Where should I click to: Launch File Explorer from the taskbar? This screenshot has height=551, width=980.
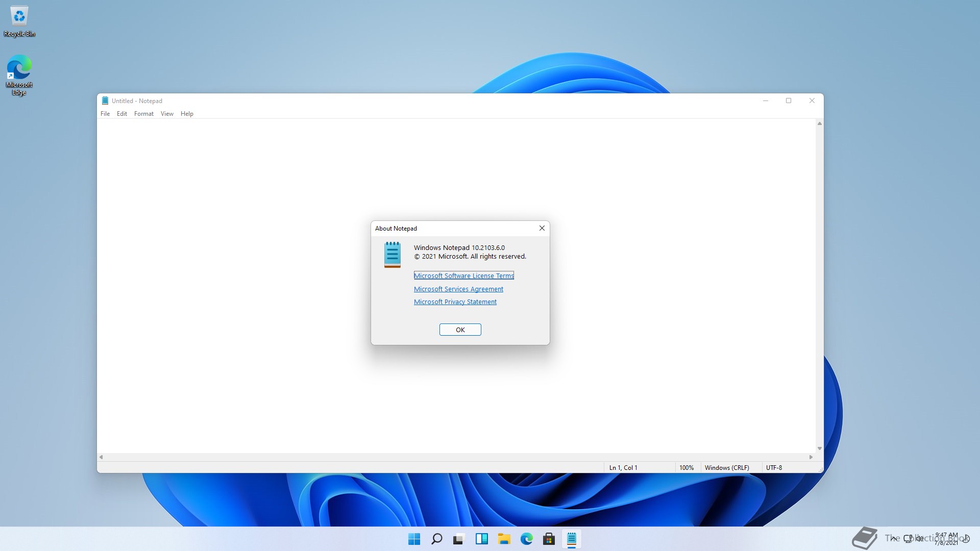tap(504, 539)
